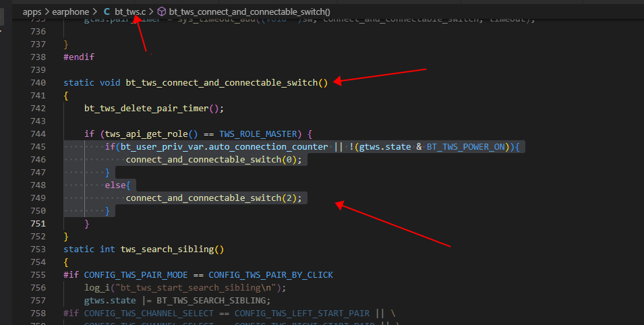Click line number 753
This screenshot has height=325, width=644.
[38, 249]
